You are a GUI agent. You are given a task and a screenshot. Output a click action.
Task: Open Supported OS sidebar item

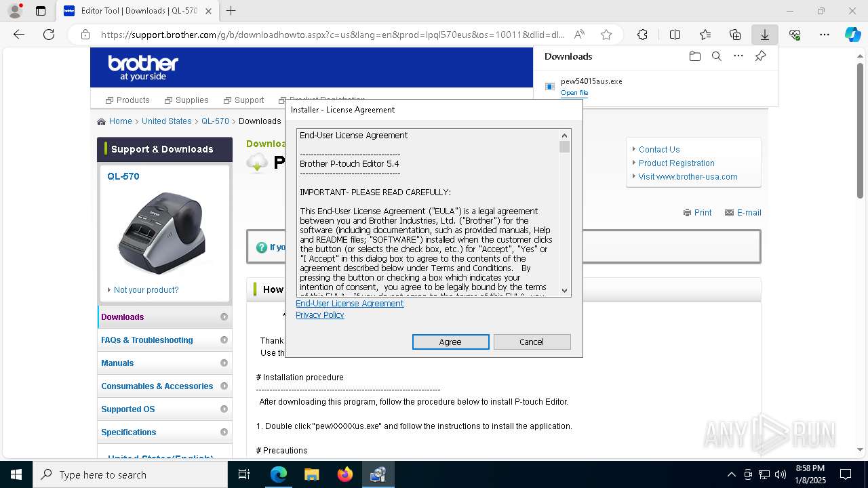(x=165, y=409)
